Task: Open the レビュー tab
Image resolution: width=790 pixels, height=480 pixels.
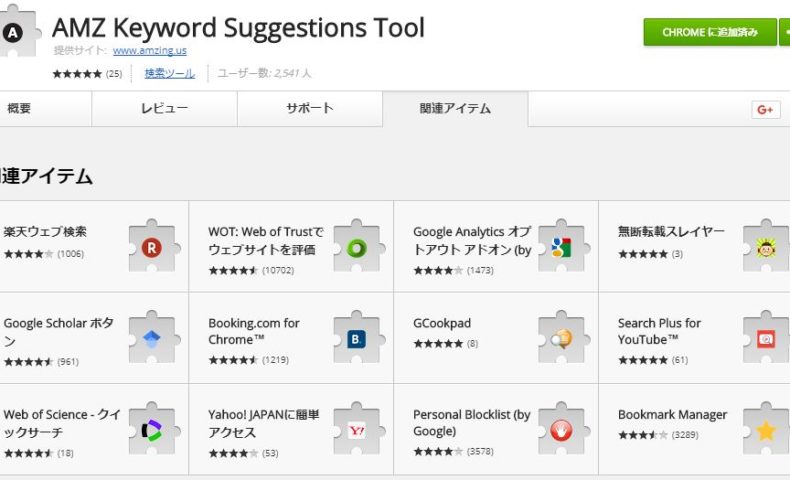Action: [164, 108]
